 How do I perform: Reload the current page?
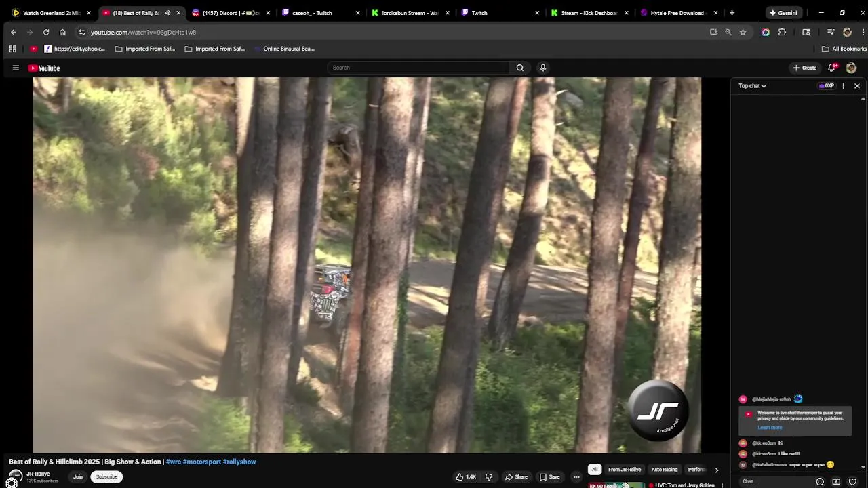pos(46,32)
